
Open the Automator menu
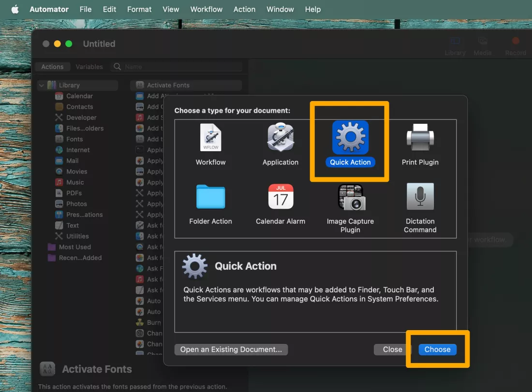[x=49, y=9]
